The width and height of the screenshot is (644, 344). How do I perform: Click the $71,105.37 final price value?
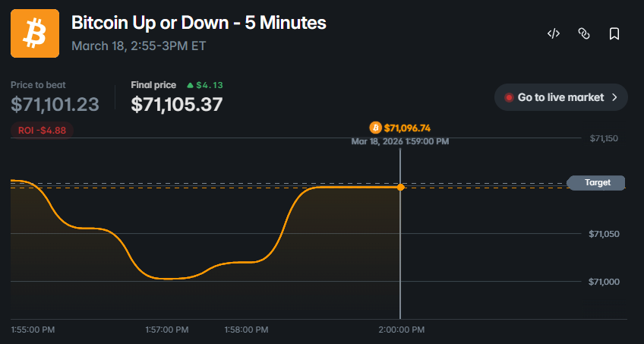click(177, 104)
